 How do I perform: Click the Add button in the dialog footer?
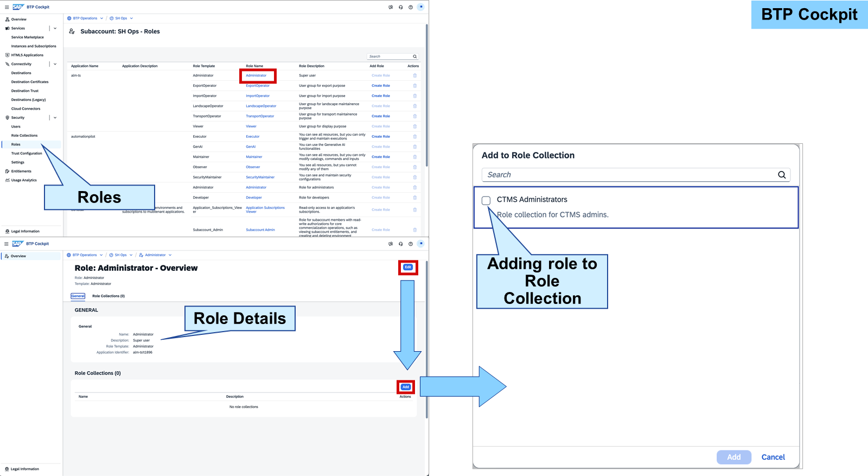pyautogui.click(x=734, y=458)
